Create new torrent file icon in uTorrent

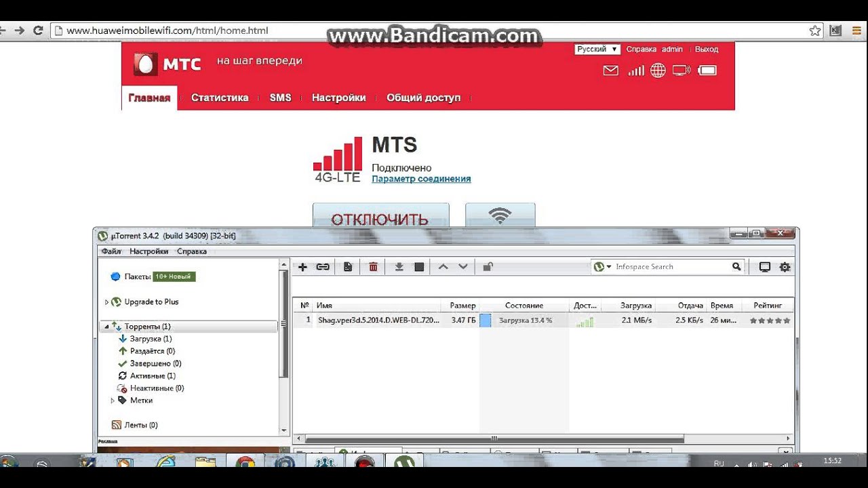click(348, 267)
